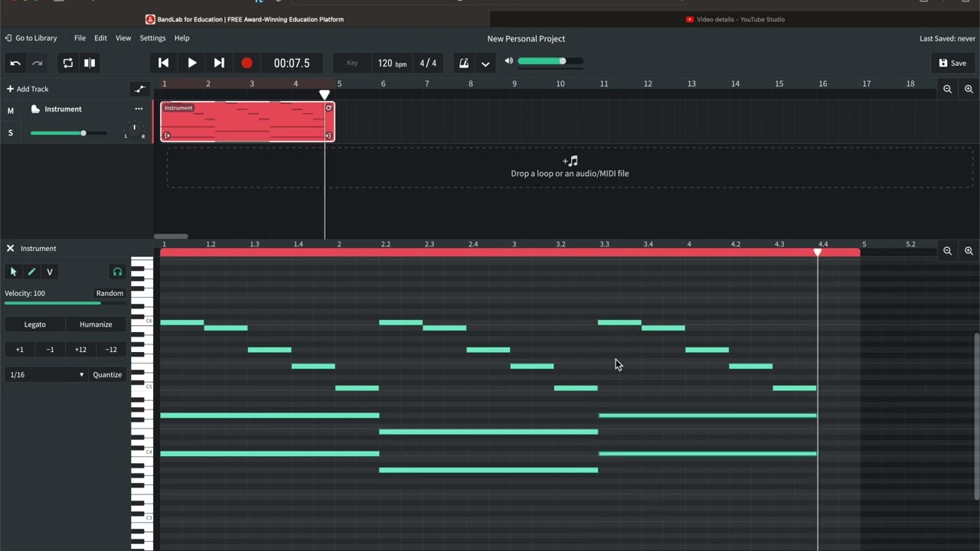
Task: Click the master volume speaker icon
Action: click(x=508, y=61)
